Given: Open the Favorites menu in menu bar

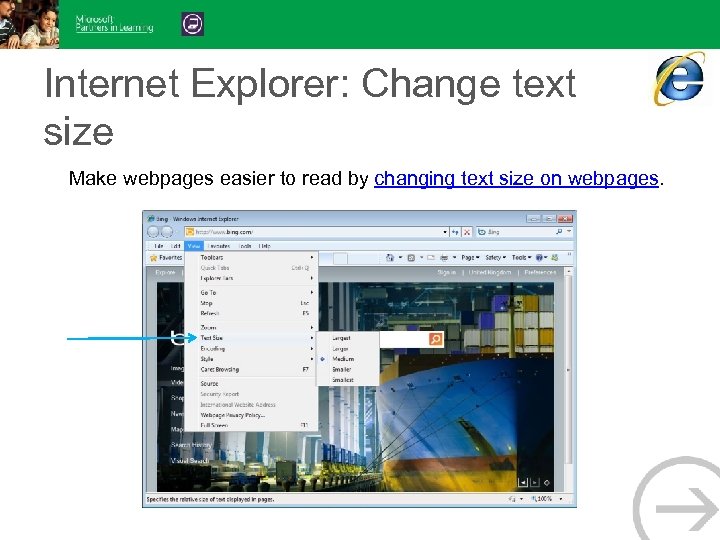Looking at the screenshot, I should (219, 246).
